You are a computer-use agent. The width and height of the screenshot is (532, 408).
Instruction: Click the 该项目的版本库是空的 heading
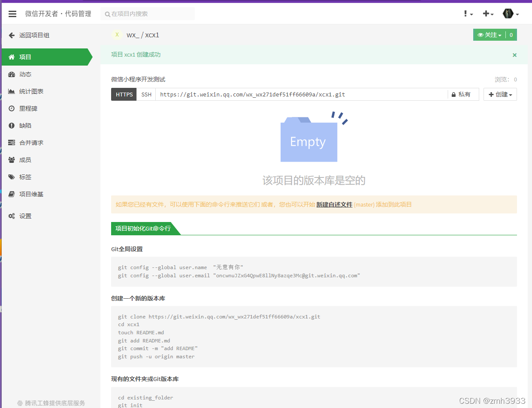point(314,180)
